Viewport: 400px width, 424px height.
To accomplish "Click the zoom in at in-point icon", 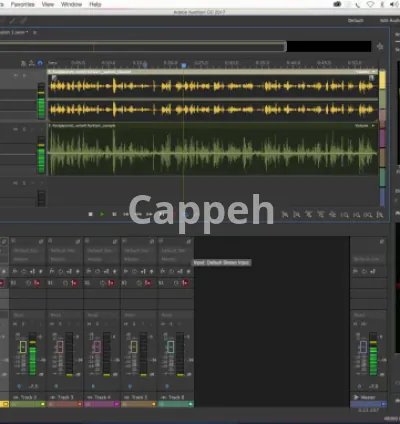I will (x=344, y=215).
